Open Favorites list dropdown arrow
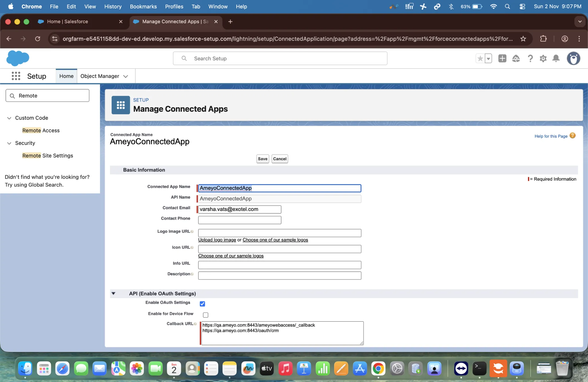The height and width of the screenshot is (382, 588). [488, 59]
